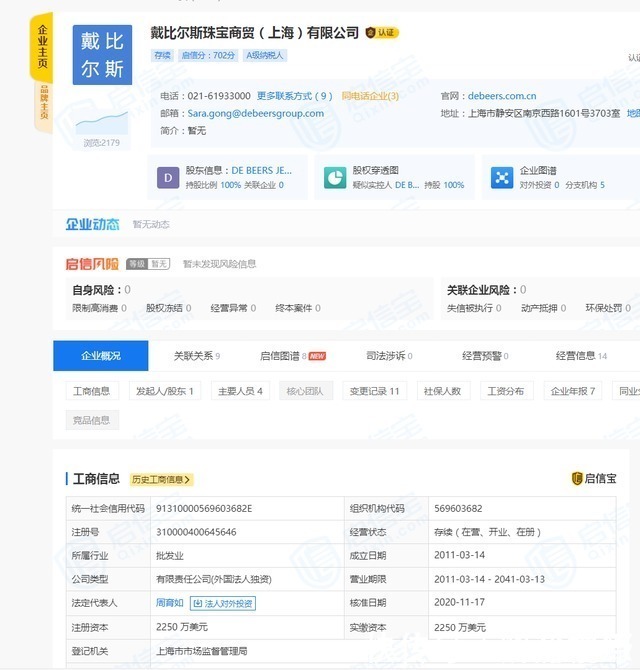The height and width of the screenshot is (670, 640).
Task: Click 失信被执行 0 risk item
Action: (474, 308)
